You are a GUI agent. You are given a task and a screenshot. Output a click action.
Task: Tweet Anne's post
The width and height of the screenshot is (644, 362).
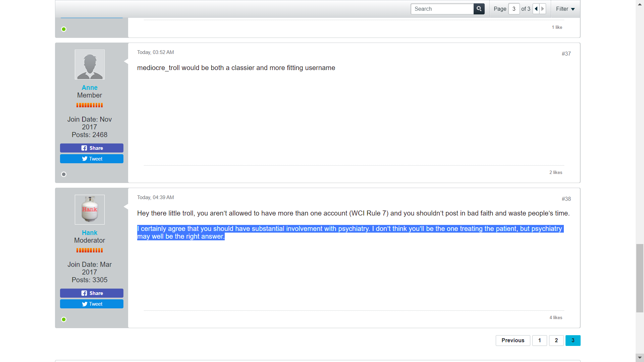92,159
